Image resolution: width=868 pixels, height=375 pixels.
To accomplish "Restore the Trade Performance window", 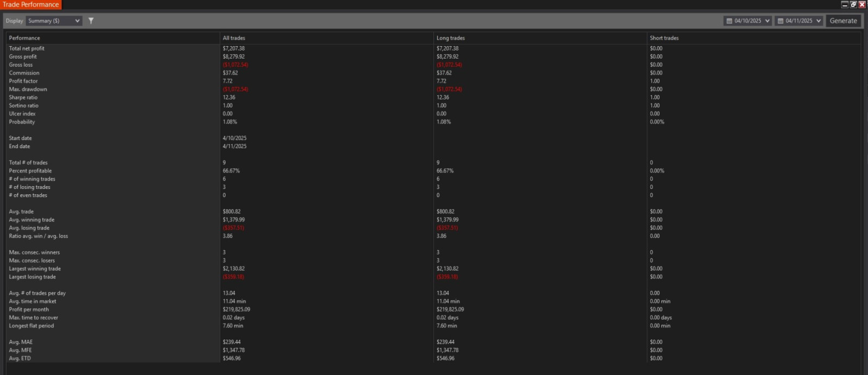I will [x=853, y=4].
